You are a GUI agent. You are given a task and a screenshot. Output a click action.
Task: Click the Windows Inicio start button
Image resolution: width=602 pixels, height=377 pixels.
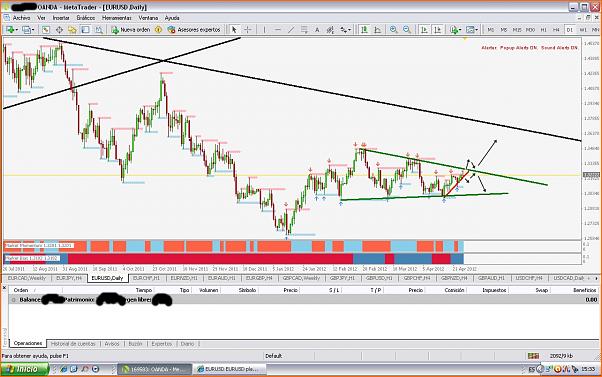tap(25, 369)
